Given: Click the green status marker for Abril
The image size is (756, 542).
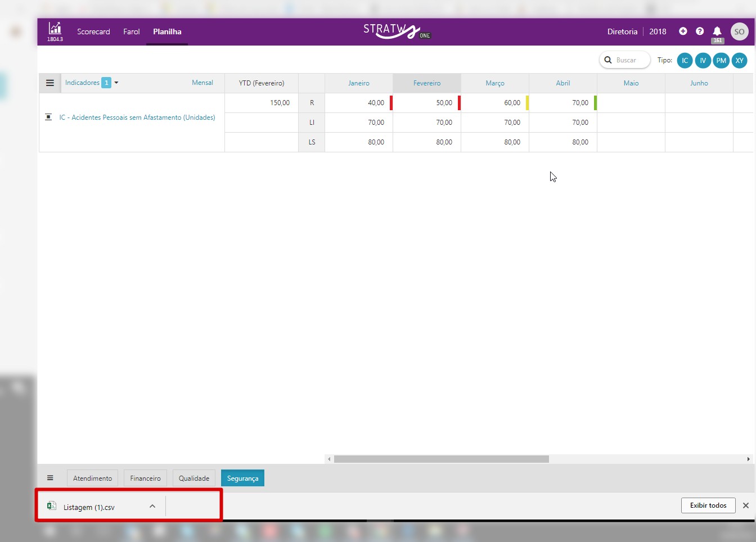Looking at the screenshot, I should [x=595, y=103].
